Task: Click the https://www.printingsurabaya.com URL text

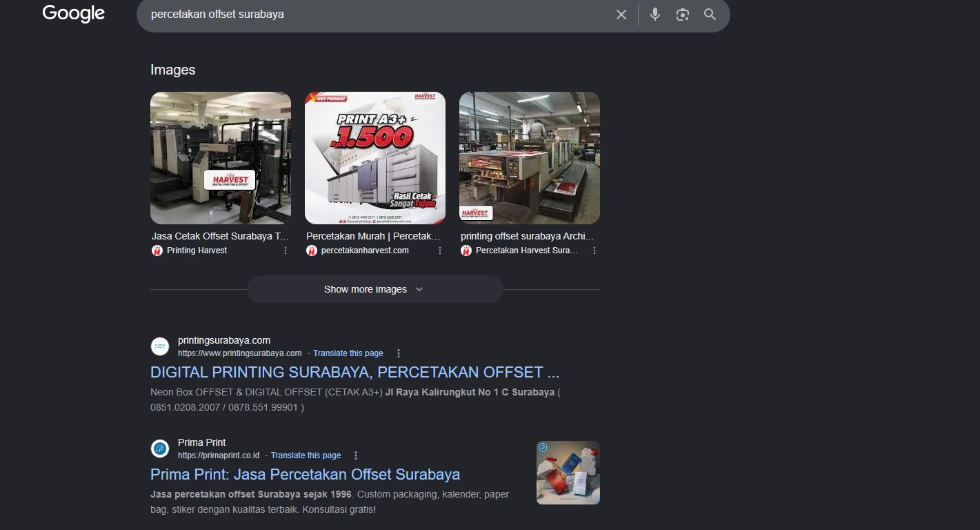Action: (x=240, y=353)
